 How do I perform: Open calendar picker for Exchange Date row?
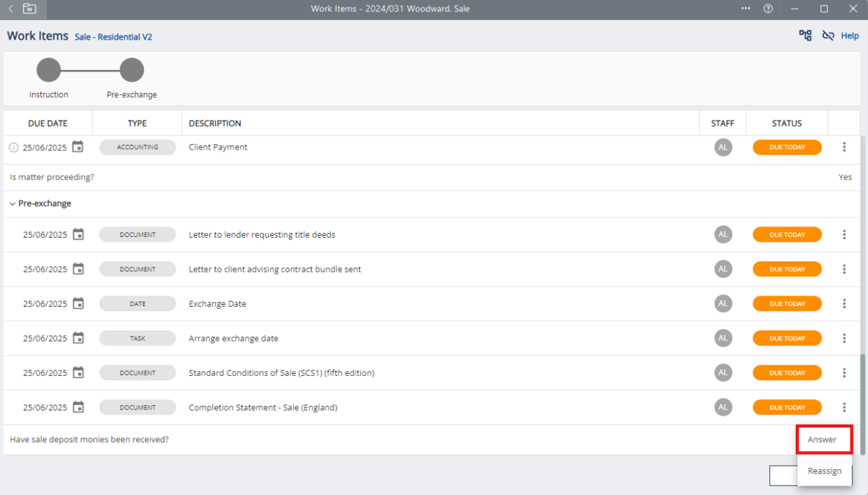click(78, 304)
